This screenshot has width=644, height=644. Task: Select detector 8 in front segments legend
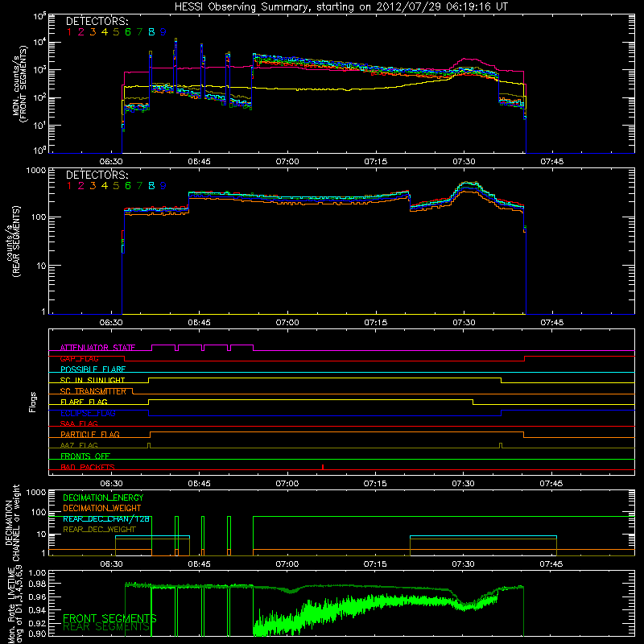point(151,32)
